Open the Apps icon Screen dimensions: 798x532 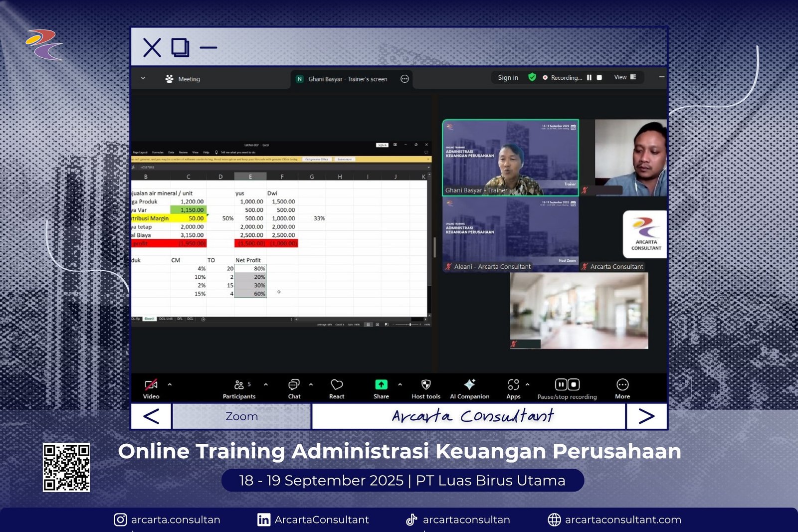[513, 385]
